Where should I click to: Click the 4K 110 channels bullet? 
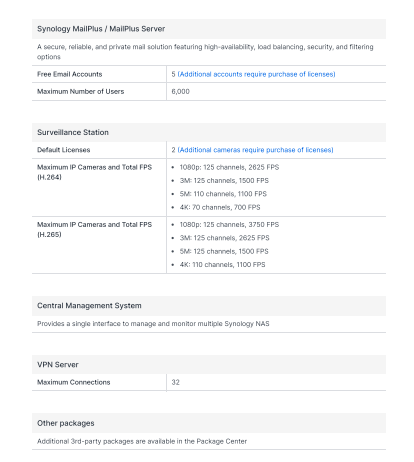click(x=222, y=264)
